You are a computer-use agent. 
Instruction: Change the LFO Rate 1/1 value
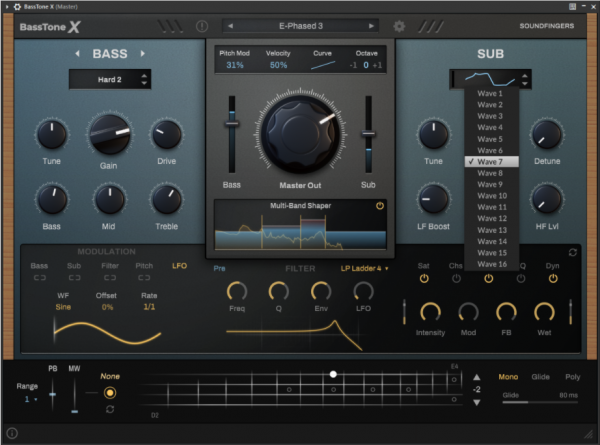(149, 307)
